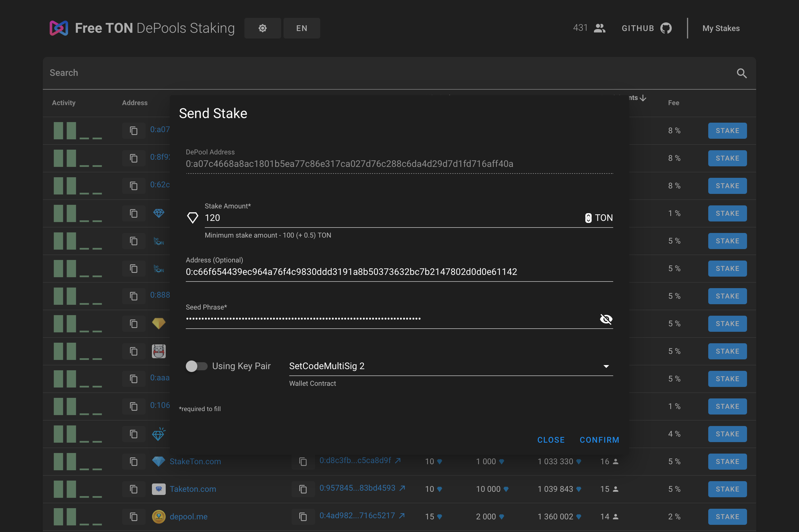Sort by the Activity column header
This screenshot has height=532, width=799.
click(64, 103)
